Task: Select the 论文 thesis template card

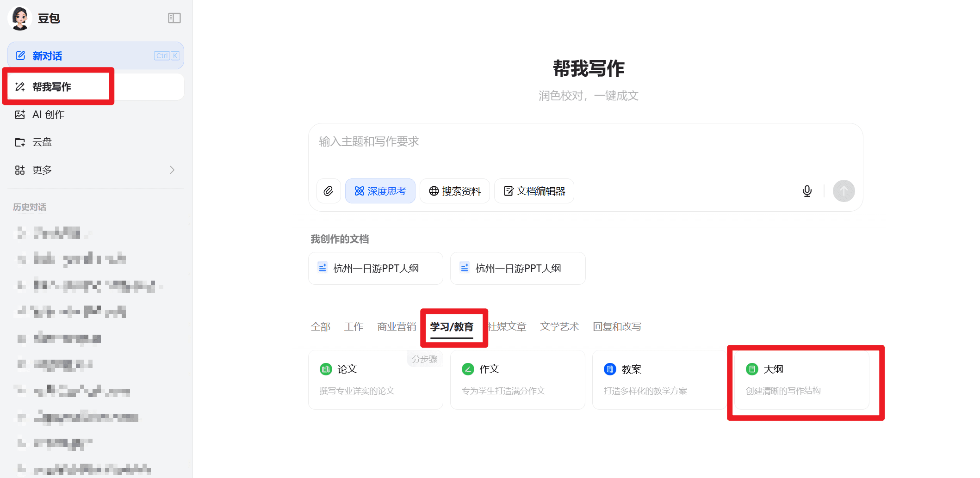Action: (x=375, y=379)
